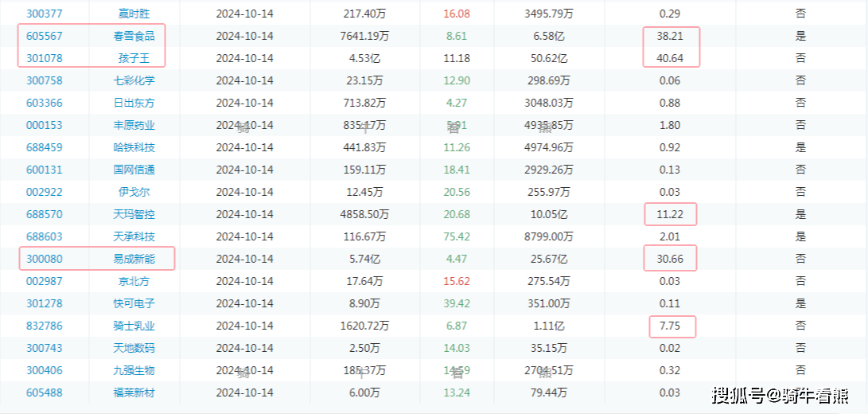Select the 国网信通 stock link
Screen dimensions: 868x414
coord(134,170)
